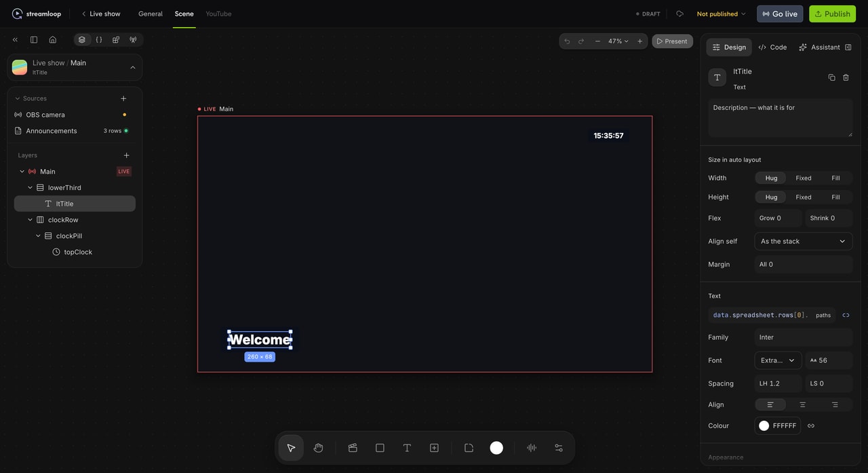
Task: Select the hand pan tool
Action: pos(319,448)
